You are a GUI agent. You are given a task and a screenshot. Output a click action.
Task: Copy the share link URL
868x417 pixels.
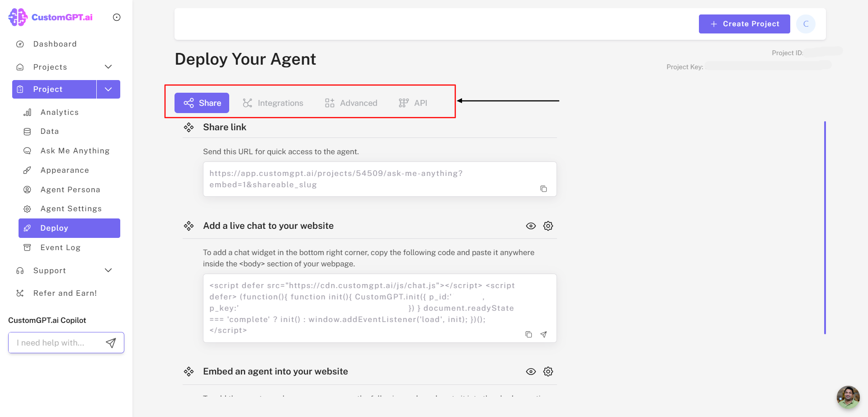(543, 189)
